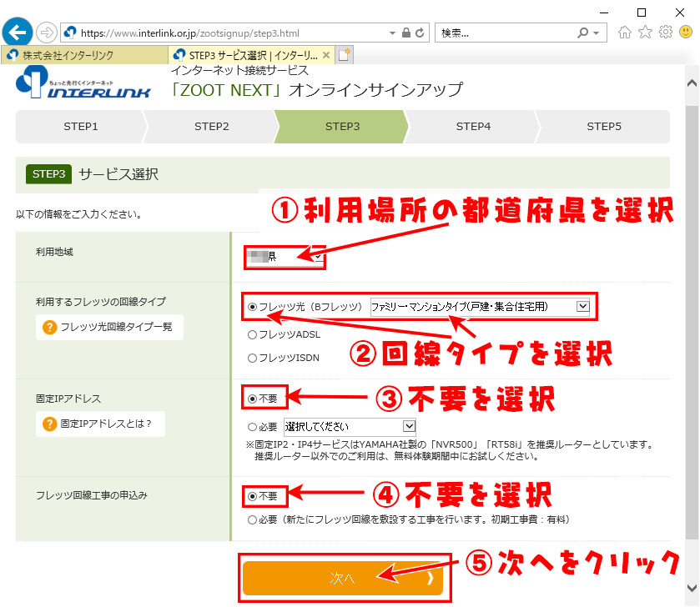Screen dimensions: 700x607
Task: Go back with the browser back arrow
Action: point(18,33)
